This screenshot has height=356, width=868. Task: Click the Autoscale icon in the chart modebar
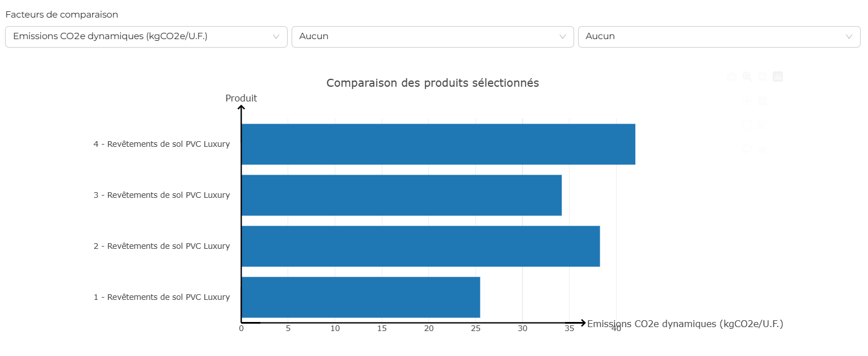point(762,125)
